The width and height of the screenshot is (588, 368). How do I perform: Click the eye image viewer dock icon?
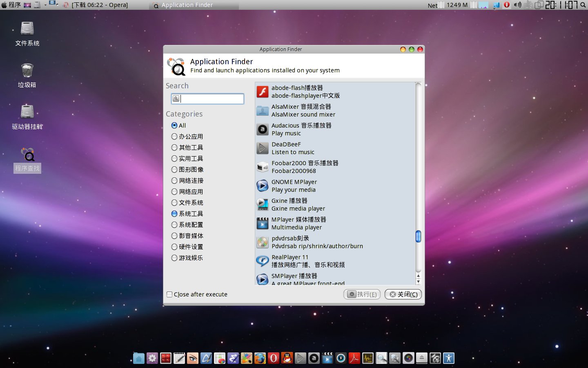193,358
